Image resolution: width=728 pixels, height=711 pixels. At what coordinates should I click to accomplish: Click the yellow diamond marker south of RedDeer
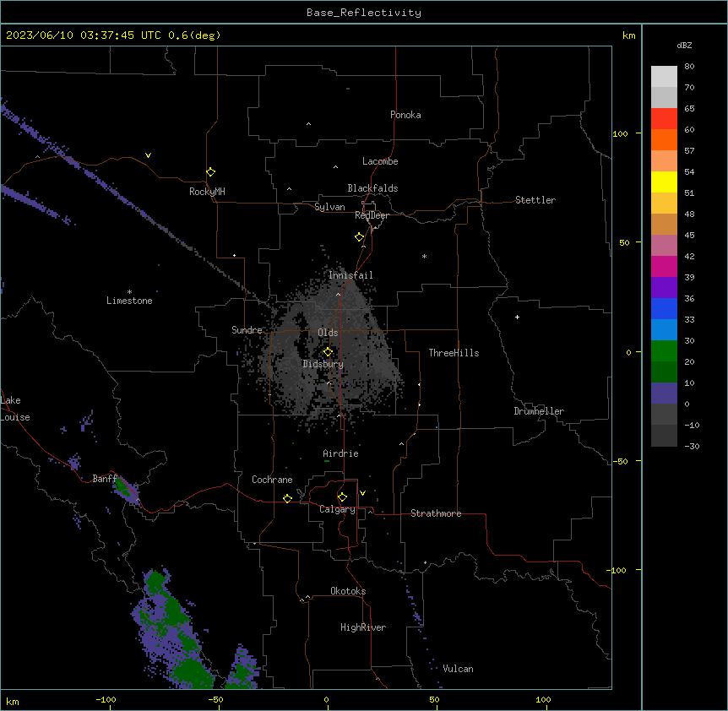coord(360,237)
